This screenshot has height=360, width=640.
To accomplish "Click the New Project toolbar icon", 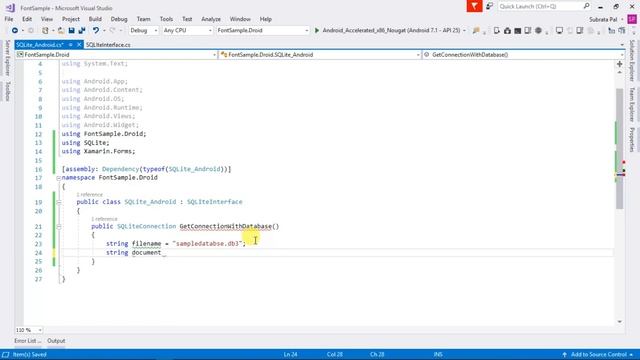I will (45, 31).
